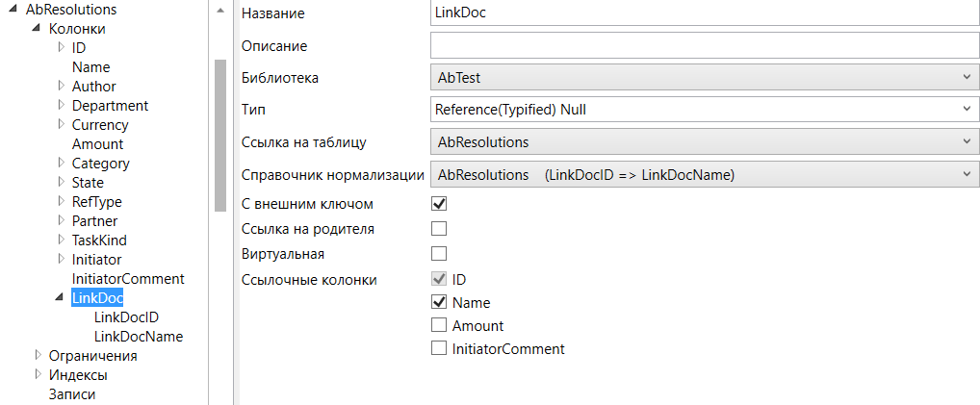Collapse the LinkDoc tree node
This screenshot has width=980, height=405.
click(60, 298)
